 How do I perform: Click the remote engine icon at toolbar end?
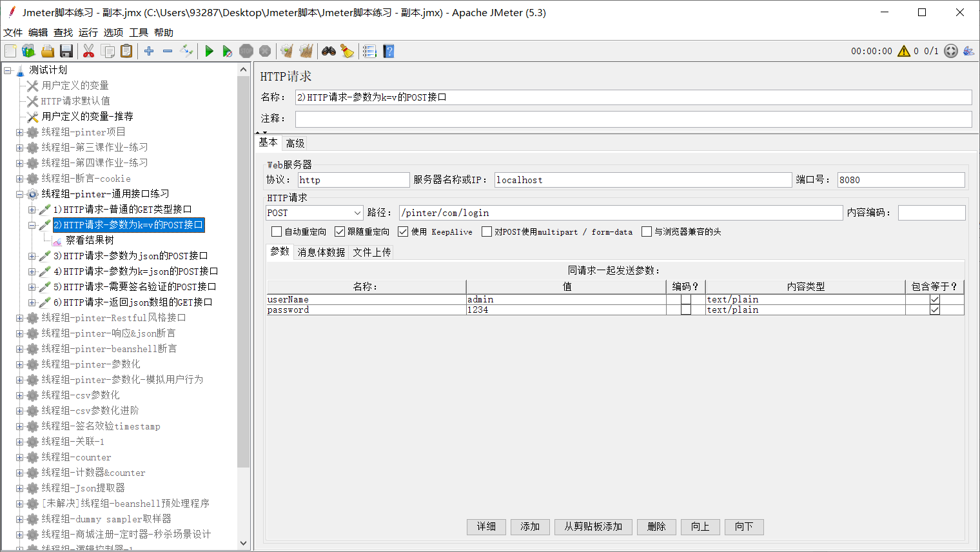click(968, 51)
